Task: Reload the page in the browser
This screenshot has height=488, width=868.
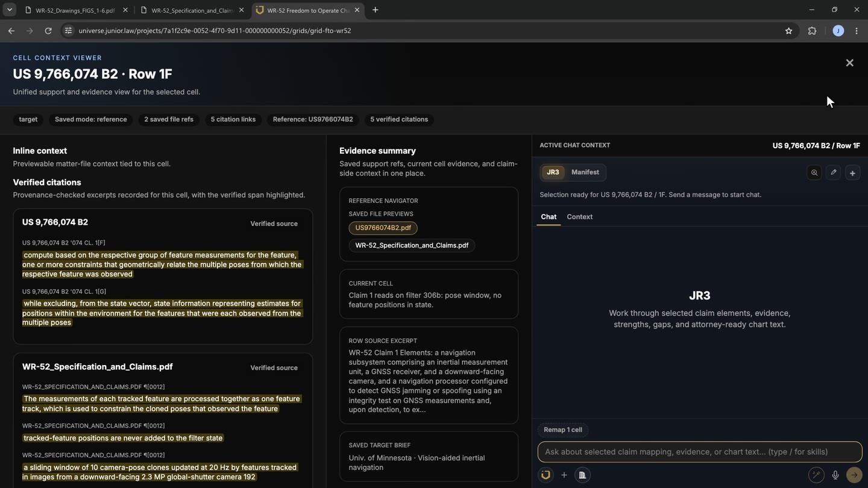Action: (x=48, y=31)
